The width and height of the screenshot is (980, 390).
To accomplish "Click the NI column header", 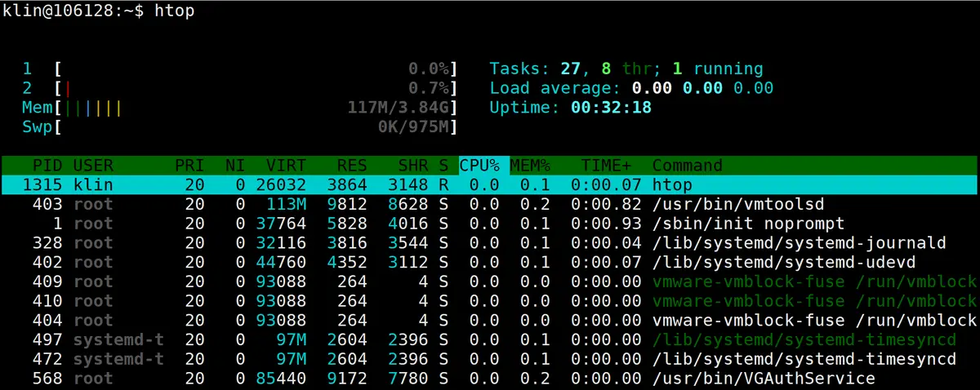I will point(235,166).
